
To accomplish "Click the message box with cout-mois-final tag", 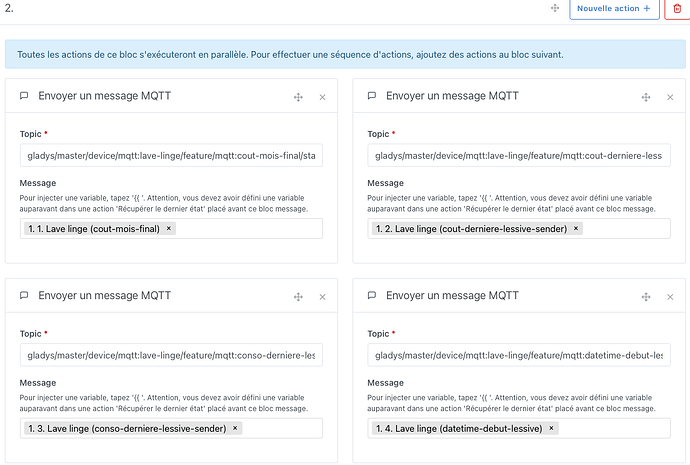I will 171,228.
